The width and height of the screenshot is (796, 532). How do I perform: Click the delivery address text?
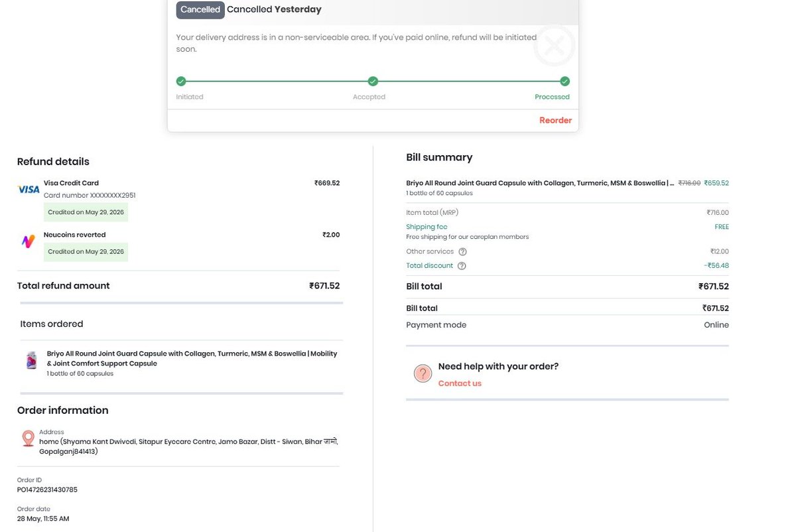[x=189, y=446]
